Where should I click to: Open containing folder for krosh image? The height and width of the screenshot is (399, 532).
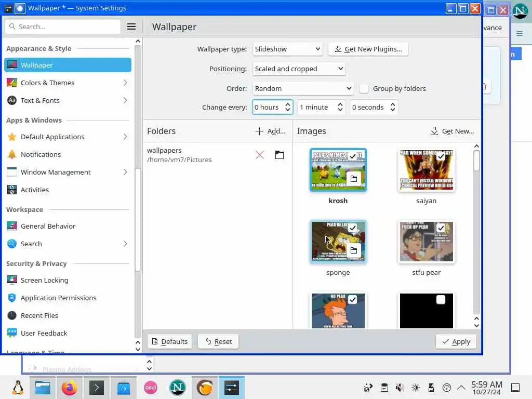click(x=353, y=179)
